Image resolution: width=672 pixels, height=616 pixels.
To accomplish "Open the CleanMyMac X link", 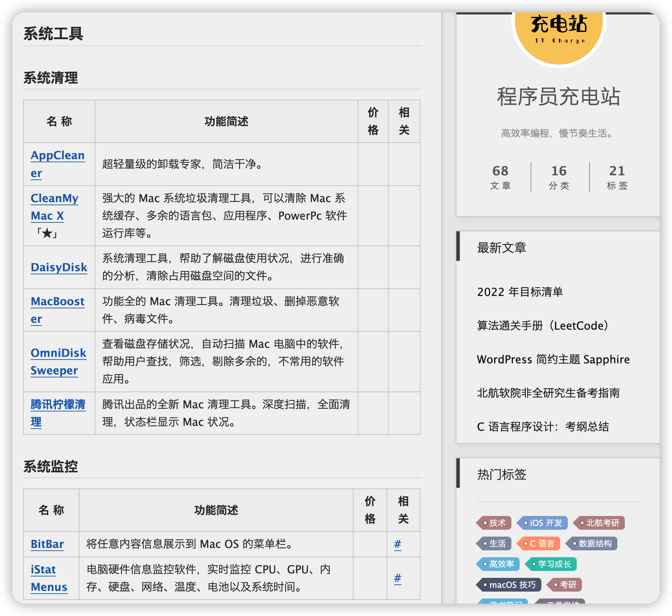I will click(x=54, y=199).
